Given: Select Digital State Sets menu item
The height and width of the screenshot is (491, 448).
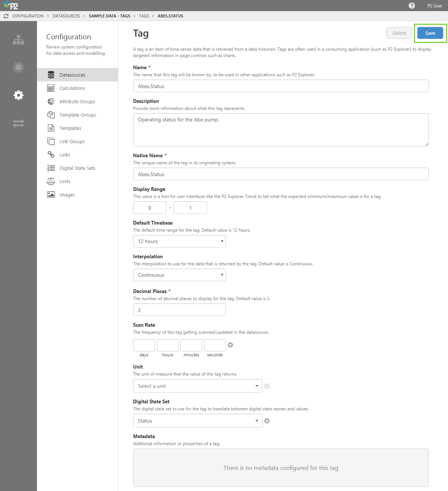Looking at the screenshot, I should (x=77, y=168).
